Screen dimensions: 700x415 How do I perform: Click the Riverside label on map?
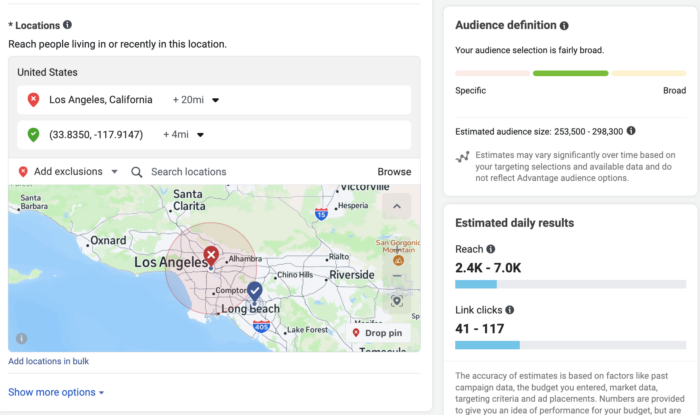pyautogui.click(x=352, y=275)
